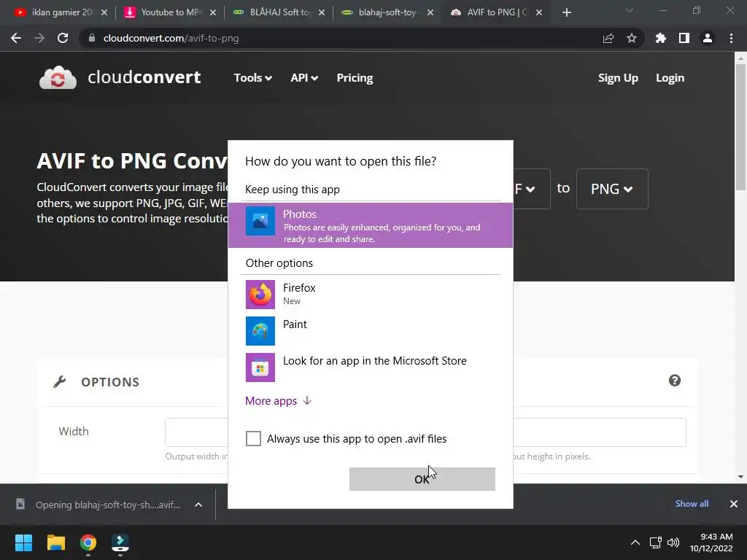Click 'Show all' downloads link
The height and width of the screenshot is (560, 747).
pos(692,504)
